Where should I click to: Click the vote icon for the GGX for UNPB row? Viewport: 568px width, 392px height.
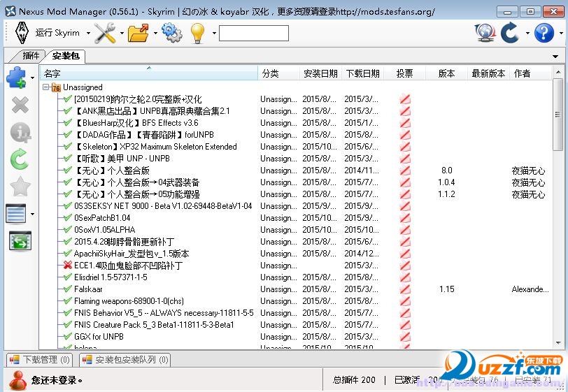pyautogui.click(x=405, y=337)
